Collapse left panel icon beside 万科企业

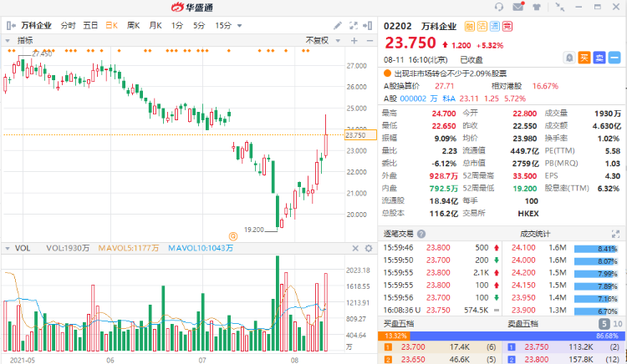10,26
